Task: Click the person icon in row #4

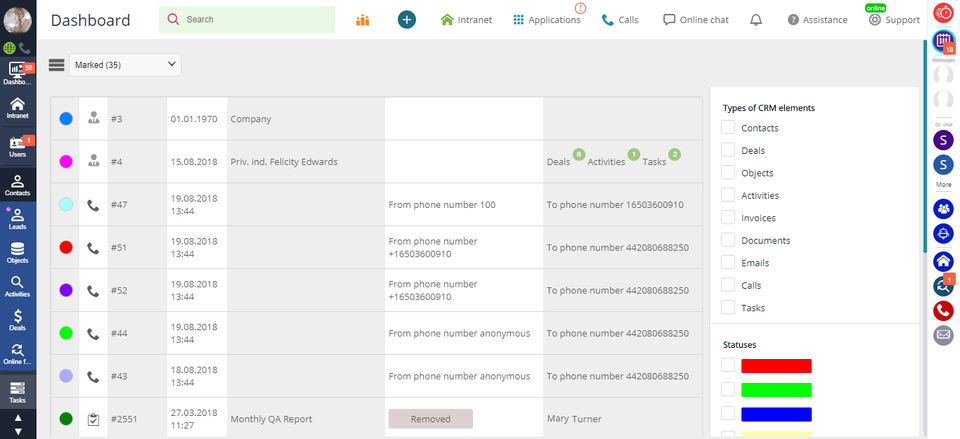Action: (x=93, y=162)
